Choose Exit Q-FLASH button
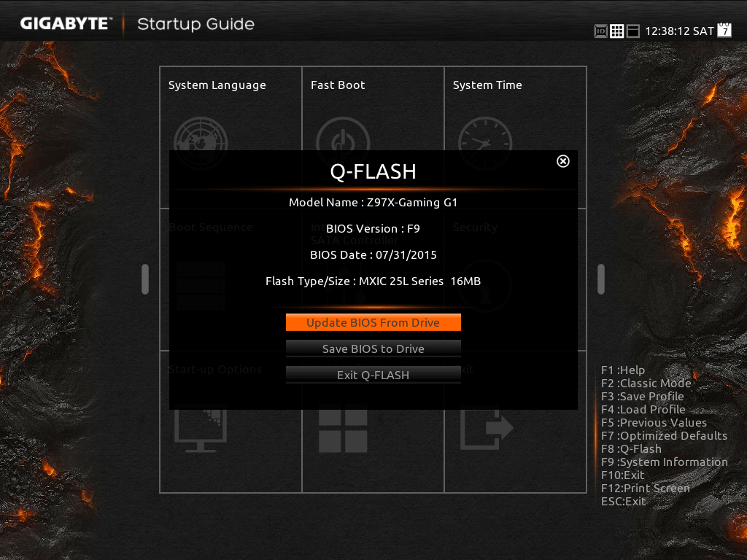The image size is (747, 560). pos(373,375)
